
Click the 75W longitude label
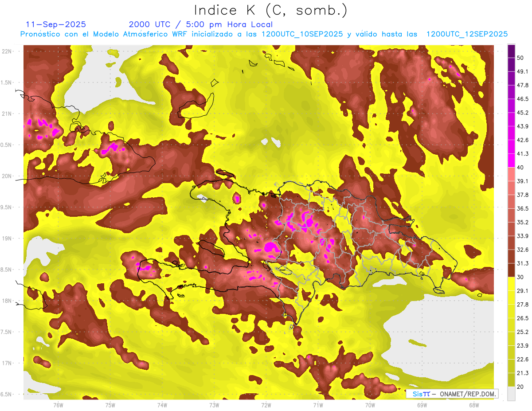coord(110,405)
